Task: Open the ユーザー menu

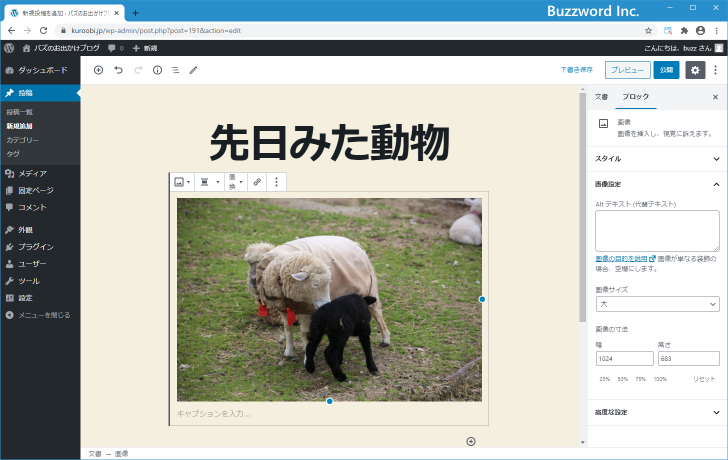Action: click(x=40, y=264)
